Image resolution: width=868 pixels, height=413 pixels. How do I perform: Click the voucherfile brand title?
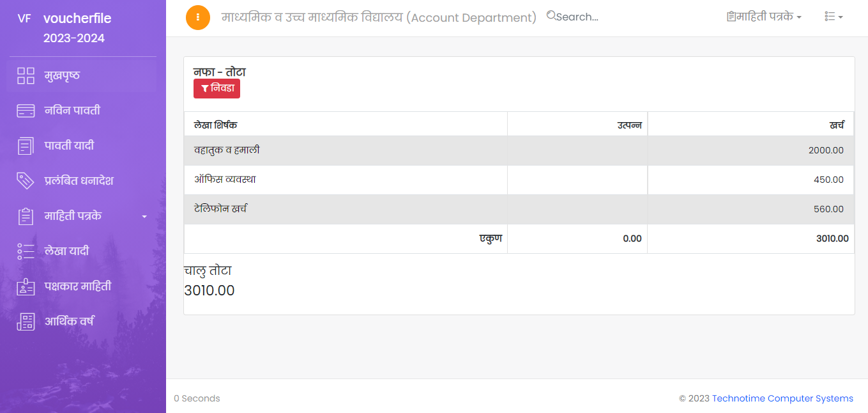click(x=77, y=19)
